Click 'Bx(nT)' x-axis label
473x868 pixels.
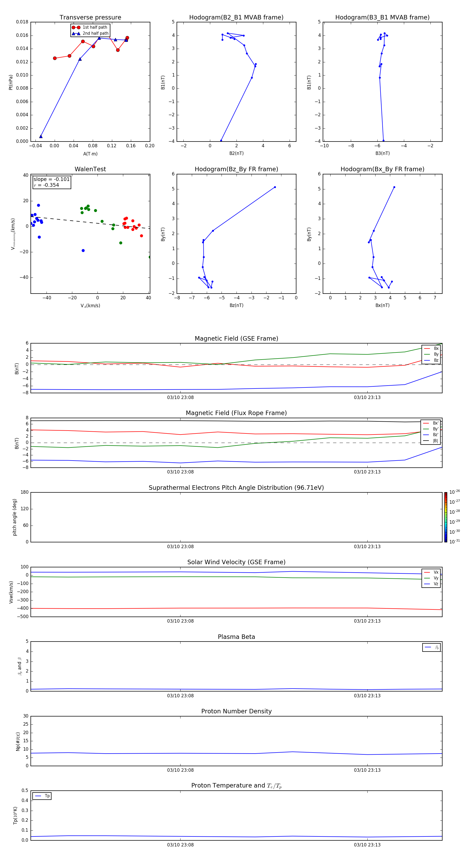(382, 305)
